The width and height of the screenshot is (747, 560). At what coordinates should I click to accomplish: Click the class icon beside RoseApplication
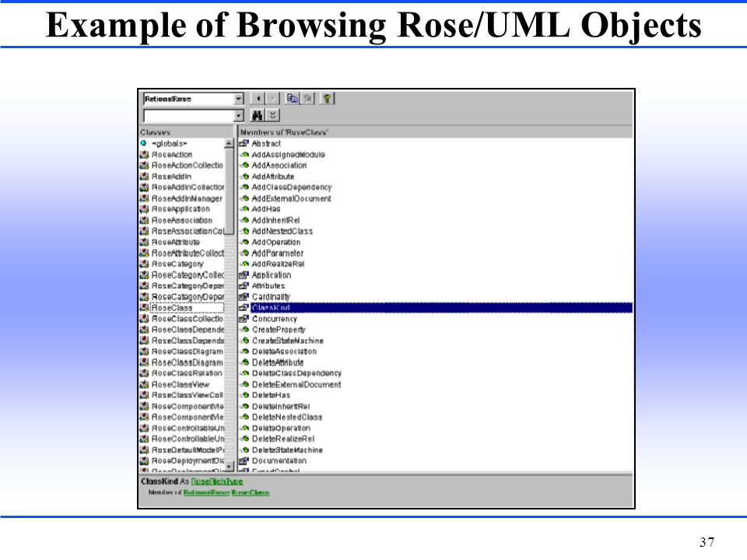tap(145, 209)
